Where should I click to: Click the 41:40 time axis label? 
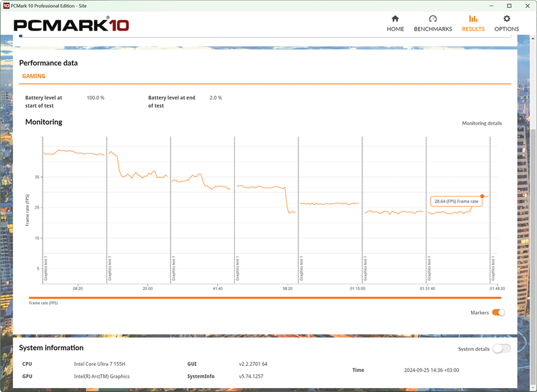click(x=217, y=289)
